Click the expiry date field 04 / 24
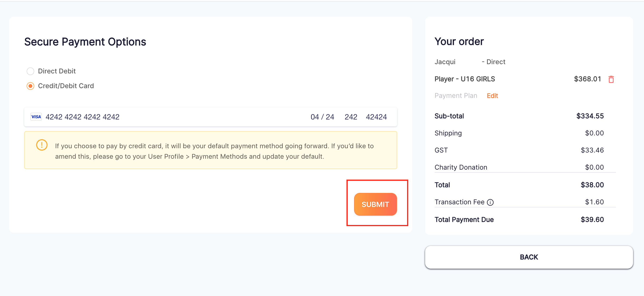 322,117
